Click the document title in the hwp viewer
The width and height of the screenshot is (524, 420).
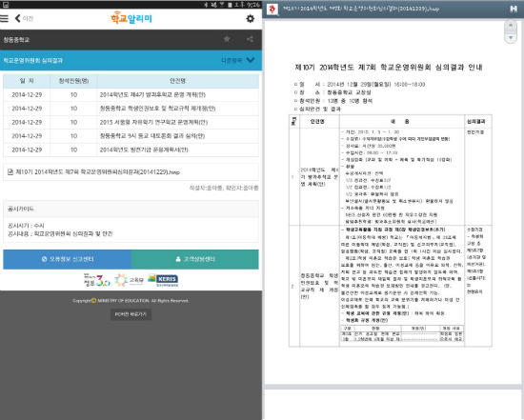(389, 68)
